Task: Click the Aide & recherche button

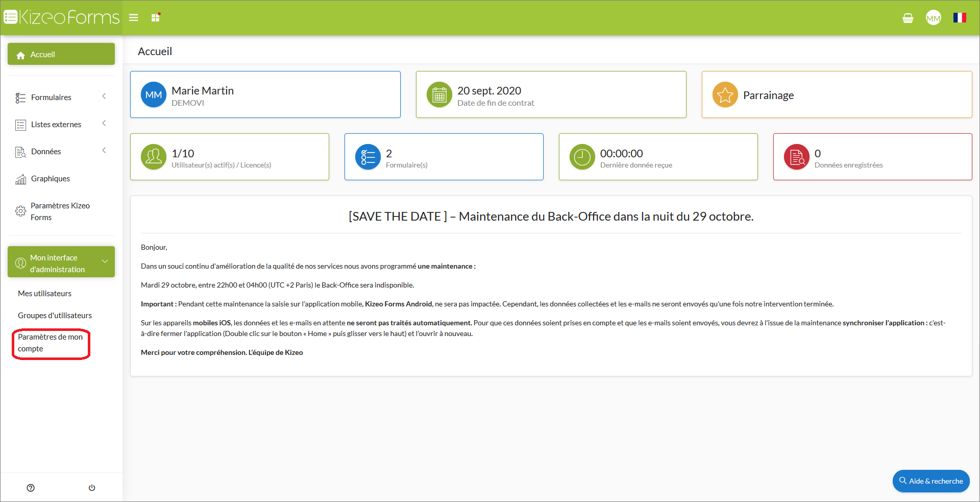Action: [931, 481]
